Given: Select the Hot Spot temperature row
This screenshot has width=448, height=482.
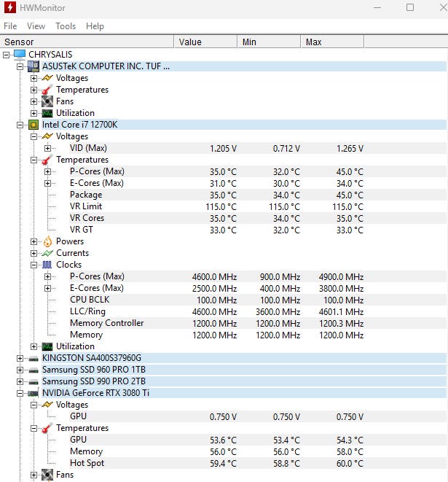Looking at the screenshot, I should click(258, 463).
